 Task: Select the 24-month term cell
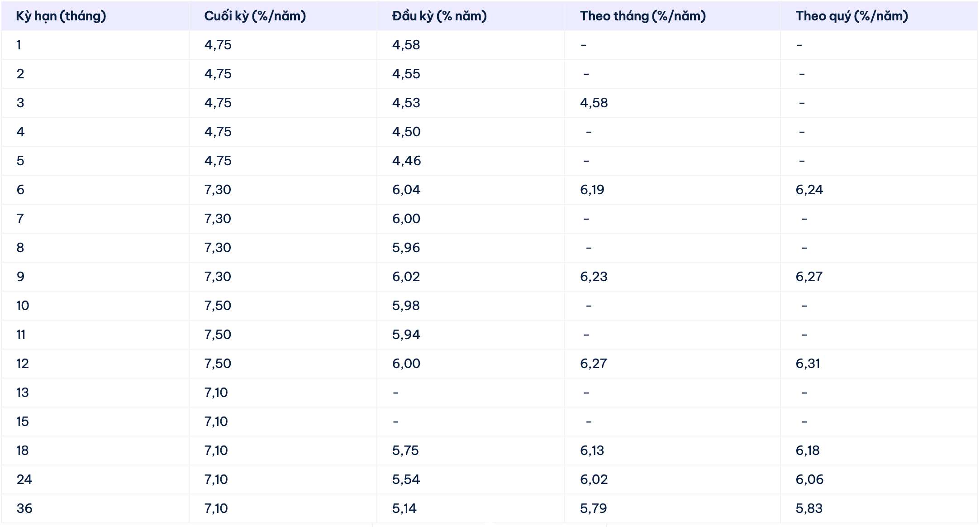(24, 479)
